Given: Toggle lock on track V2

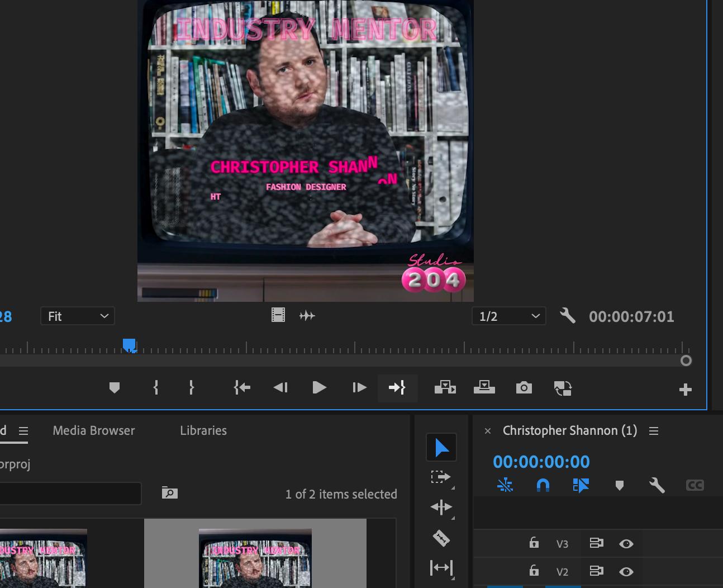Looking at the screenshot, I should tap(534, 571).
